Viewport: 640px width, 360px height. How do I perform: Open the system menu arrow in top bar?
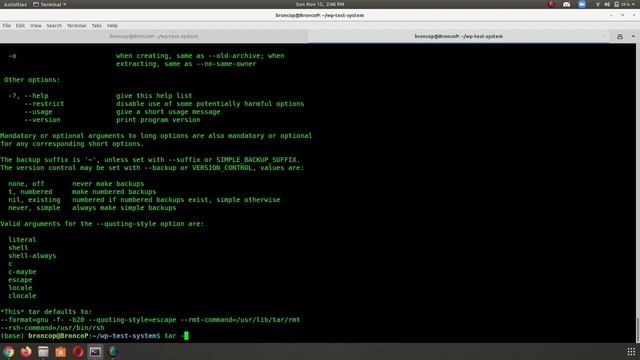tap(634, 4)
